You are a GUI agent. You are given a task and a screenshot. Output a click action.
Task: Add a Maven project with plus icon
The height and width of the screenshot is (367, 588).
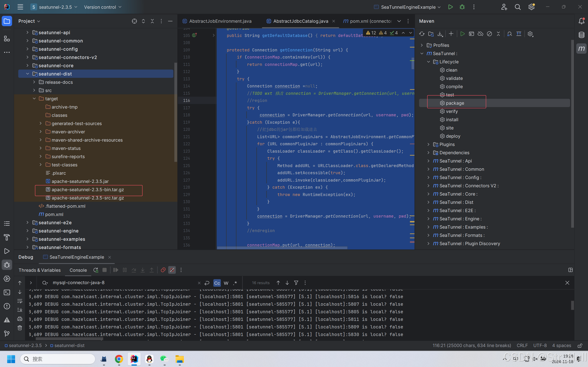(x=451, y=34)
